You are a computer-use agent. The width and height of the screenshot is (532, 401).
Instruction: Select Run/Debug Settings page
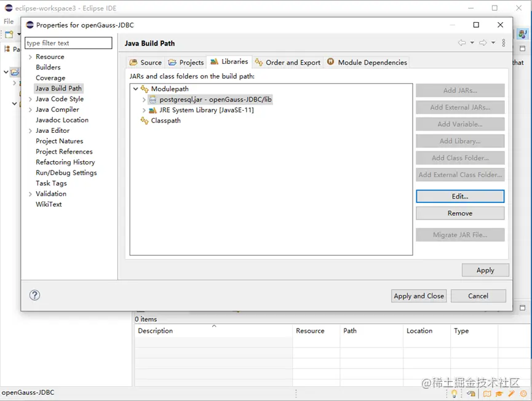66,172
